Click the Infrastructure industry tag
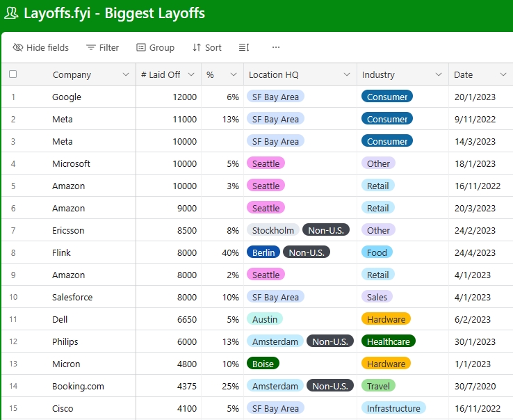Viewport: 513px width, 420px height. [393, 408]
